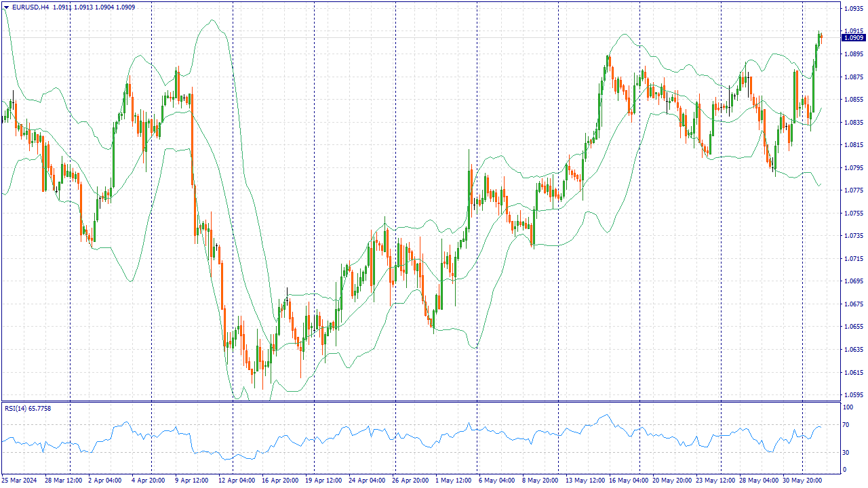Click price level 1.0595 on the axis

point(853,395)
